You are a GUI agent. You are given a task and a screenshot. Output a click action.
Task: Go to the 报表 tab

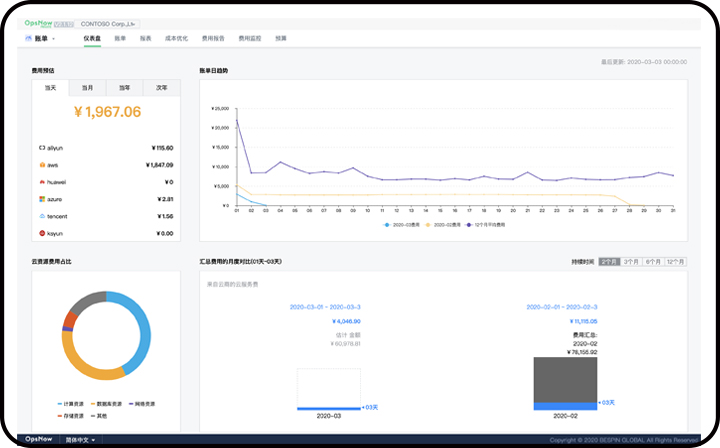click(146, 39)
